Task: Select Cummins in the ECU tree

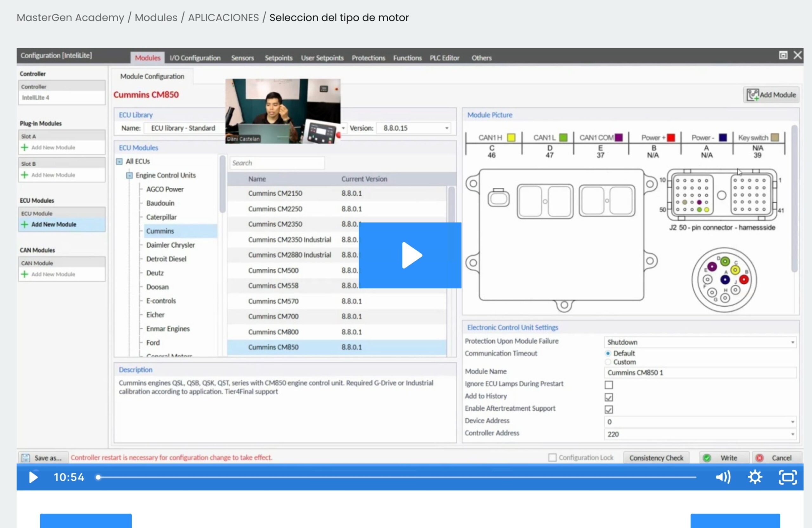Action: click(160, 231)
